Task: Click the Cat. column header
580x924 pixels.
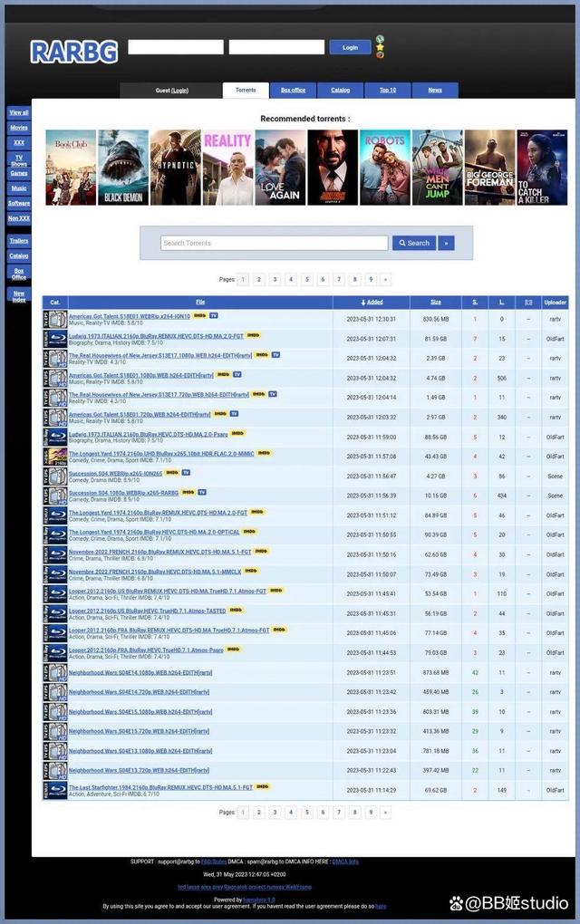Action: tap(54, 303)
